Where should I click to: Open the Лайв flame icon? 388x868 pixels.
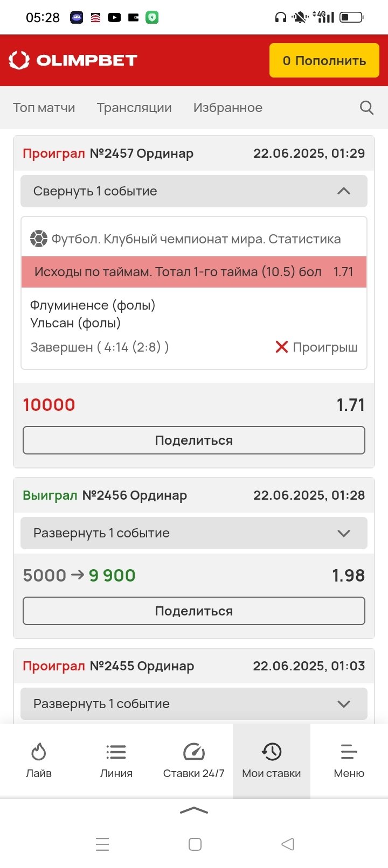pos(39,752)
